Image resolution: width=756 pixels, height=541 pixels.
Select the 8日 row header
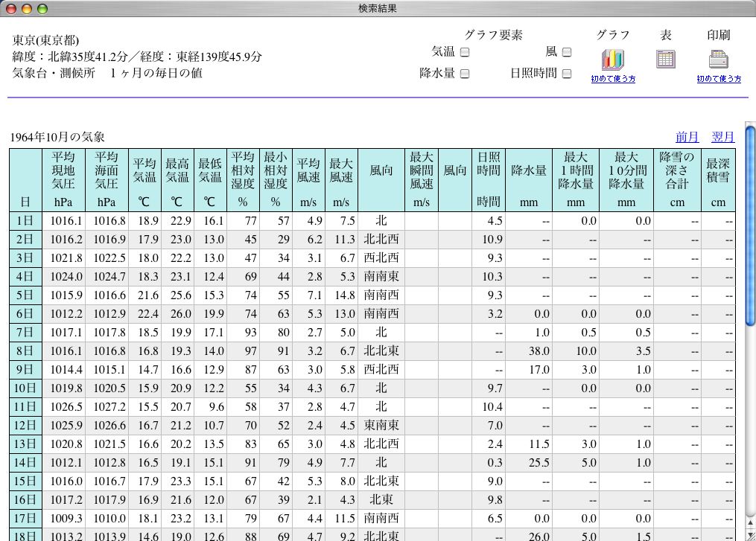25,351
